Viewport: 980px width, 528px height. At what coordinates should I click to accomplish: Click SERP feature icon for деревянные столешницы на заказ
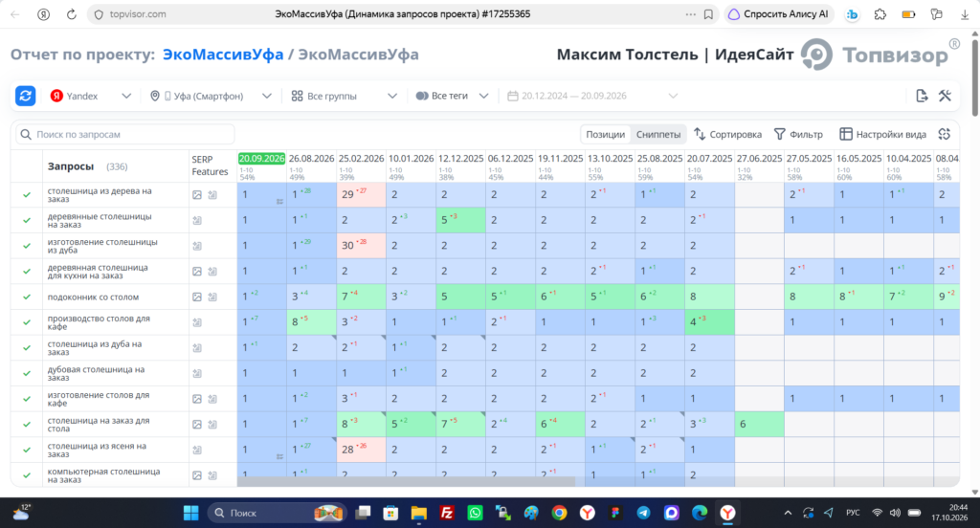coord(197,220)
